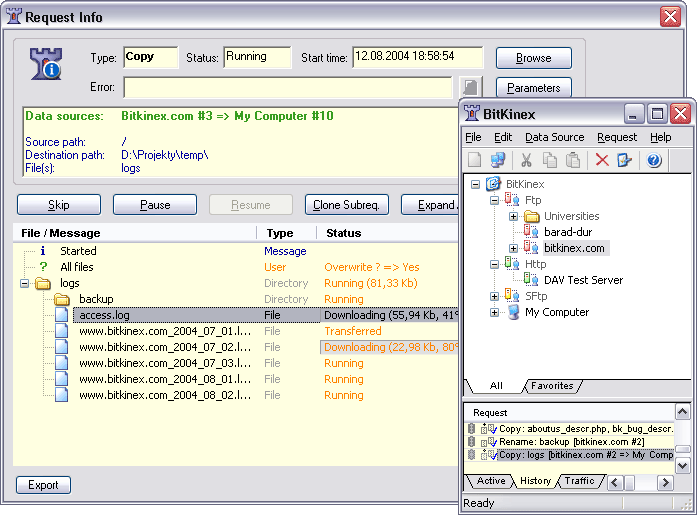Expand the Universities folder node

coord(513,216)
